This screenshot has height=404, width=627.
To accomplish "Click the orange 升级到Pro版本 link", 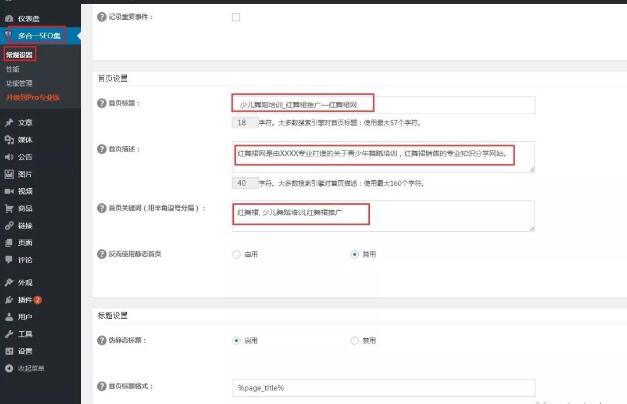I will pyautogui.click(x=32, y=97).
